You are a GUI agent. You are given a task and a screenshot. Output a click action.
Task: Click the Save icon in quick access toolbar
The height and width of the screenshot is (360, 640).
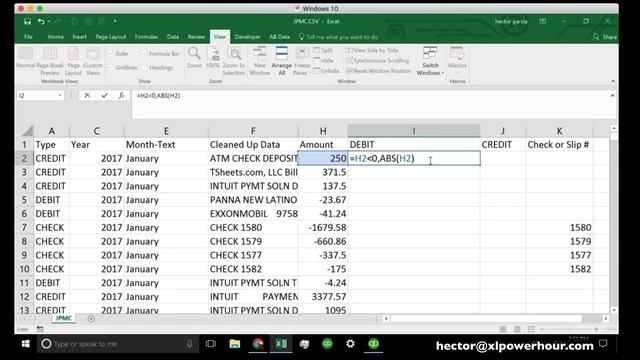click(x=27, y=21)
